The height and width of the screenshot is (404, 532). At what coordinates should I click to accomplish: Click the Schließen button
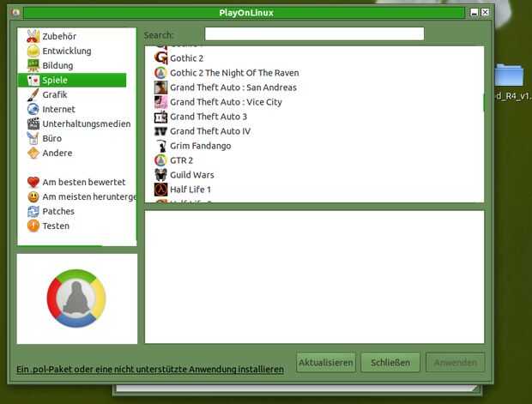click(x=390, y=363)
